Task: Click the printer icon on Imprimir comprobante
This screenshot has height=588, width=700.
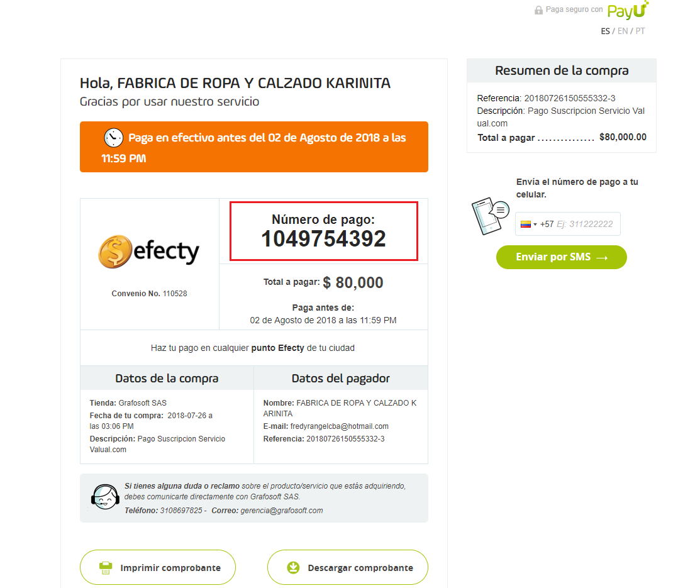Action: pyautogui.click(x=106, y=568)
